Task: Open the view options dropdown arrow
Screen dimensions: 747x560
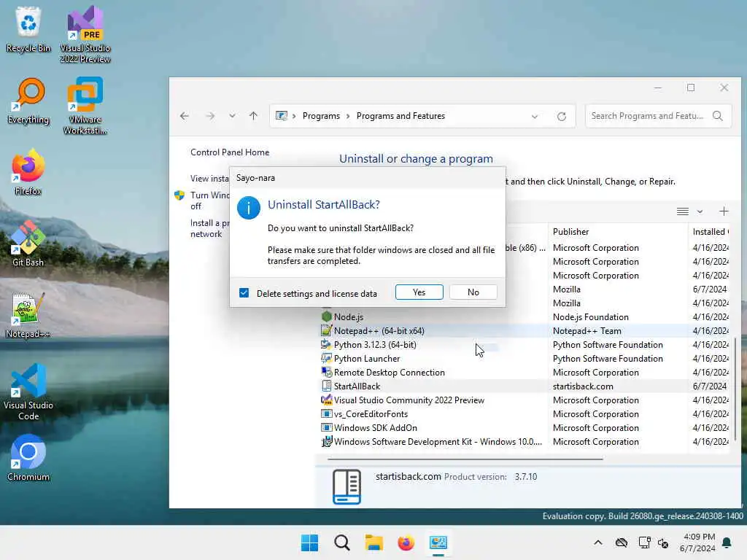Action: pos(700,211)
